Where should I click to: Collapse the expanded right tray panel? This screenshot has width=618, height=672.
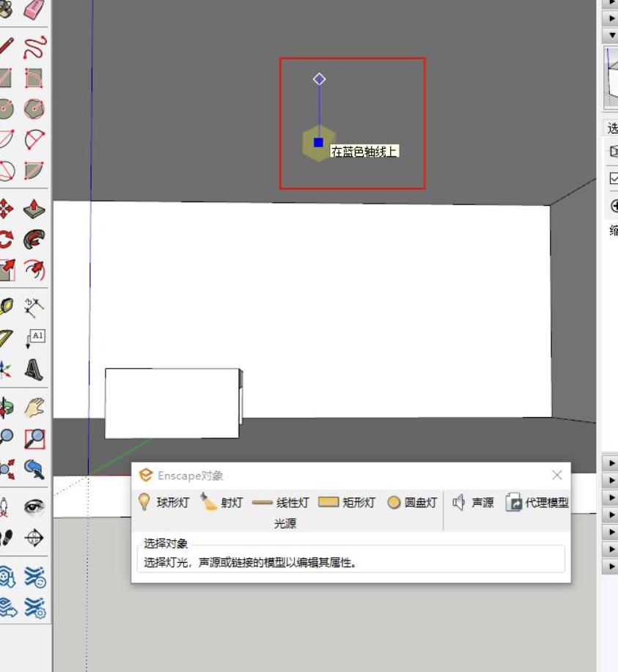(x=612, y=34)
